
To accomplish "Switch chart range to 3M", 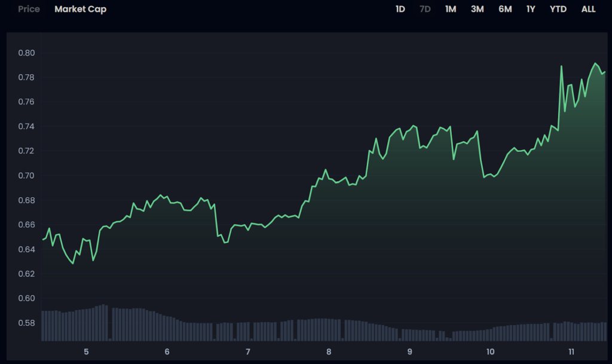I will tap(477, 10).
